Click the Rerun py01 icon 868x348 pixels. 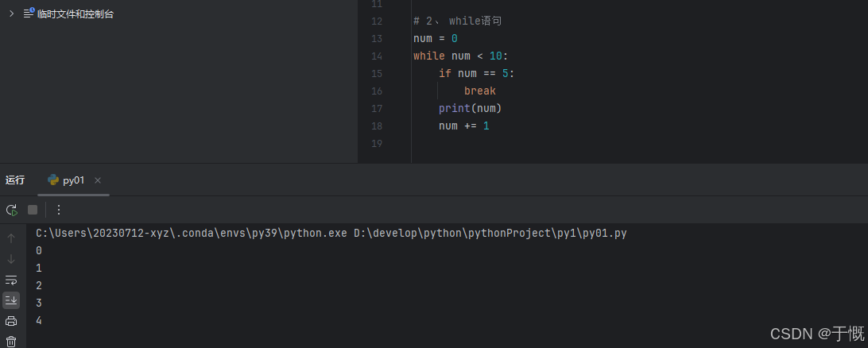(x=11, y=210)
